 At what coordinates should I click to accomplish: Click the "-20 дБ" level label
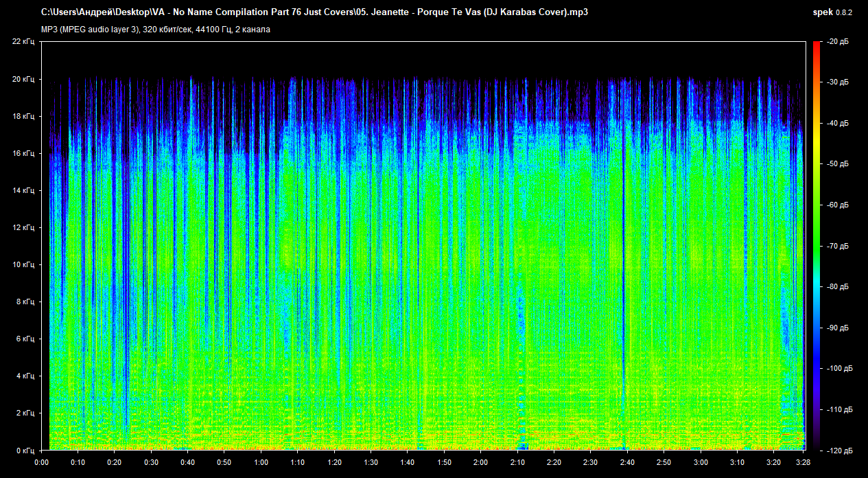838,42
